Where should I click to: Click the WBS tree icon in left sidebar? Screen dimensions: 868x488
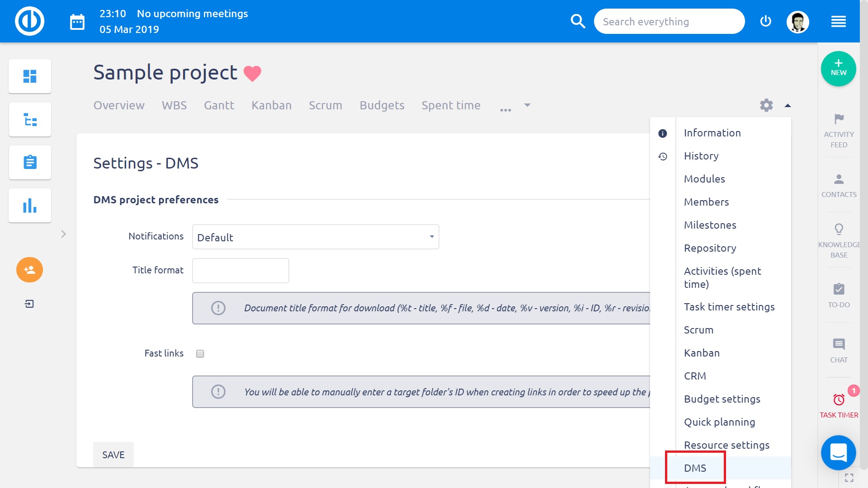pyautogui.click(x=30, y=119)
